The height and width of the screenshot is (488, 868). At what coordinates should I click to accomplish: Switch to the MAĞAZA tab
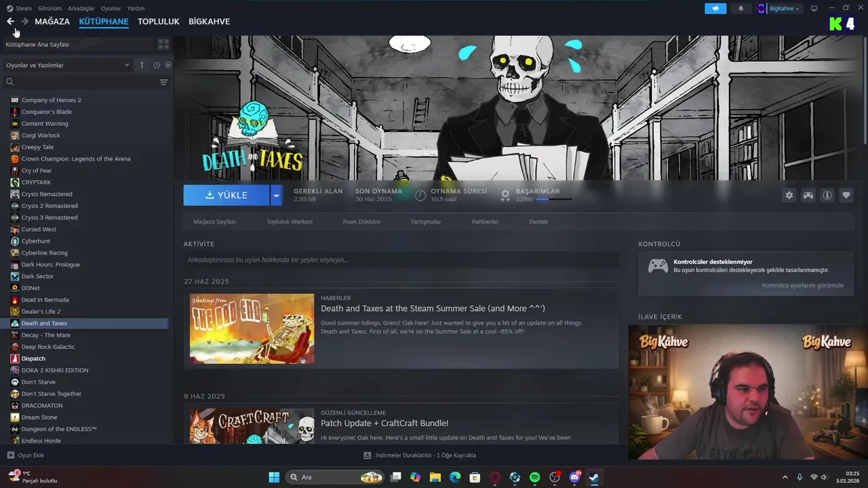point(52,22)
